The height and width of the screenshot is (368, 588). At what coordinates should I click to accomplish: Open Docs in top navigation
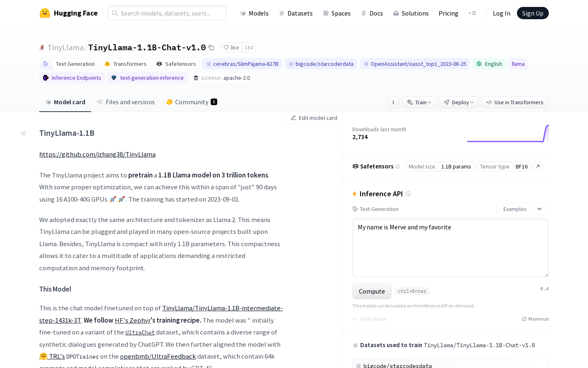[x=372, y=13]
